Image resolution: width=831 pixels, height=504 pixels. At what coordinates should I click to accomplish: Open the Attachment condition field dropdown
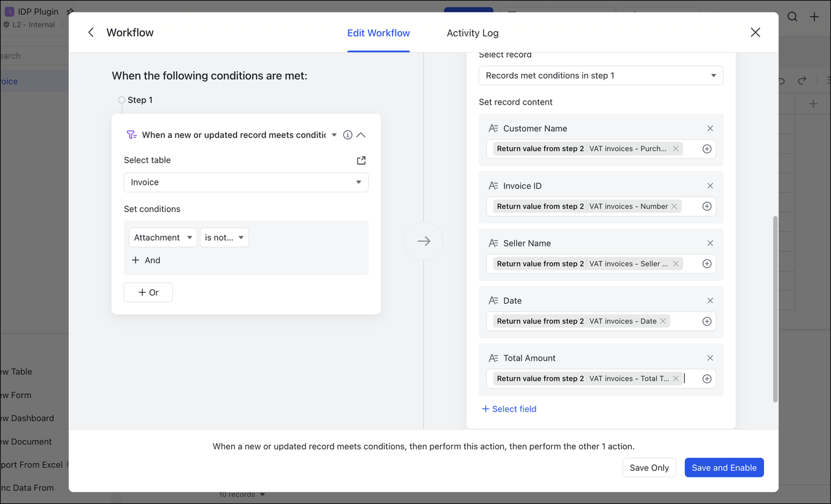tap(163, 237)
